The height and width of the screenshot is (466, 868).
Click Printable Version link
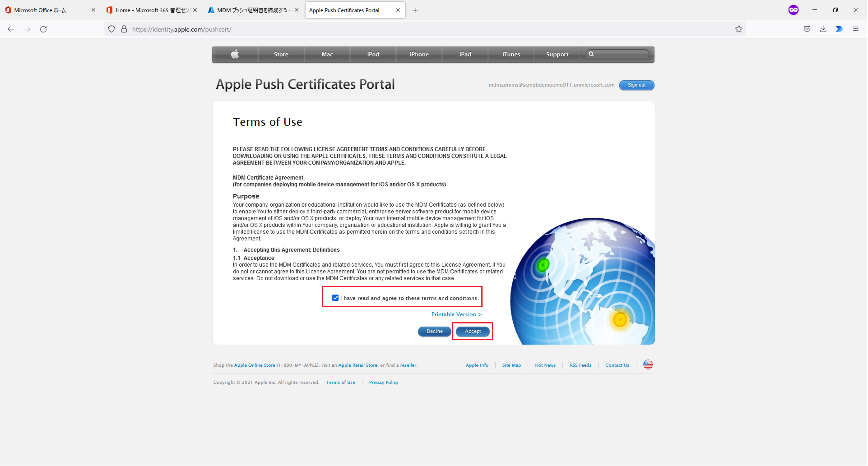[456, 314]
